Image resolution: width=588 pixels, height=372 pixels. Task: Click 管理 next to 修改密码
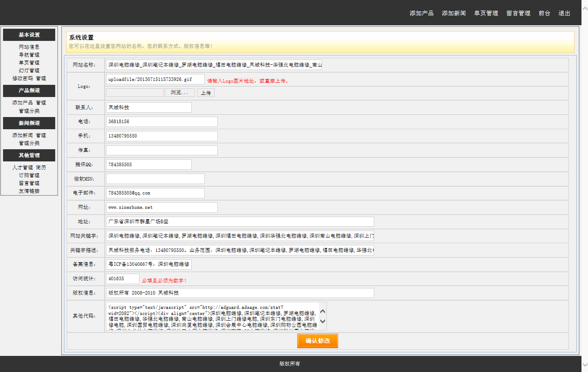(x=41, y=78)
